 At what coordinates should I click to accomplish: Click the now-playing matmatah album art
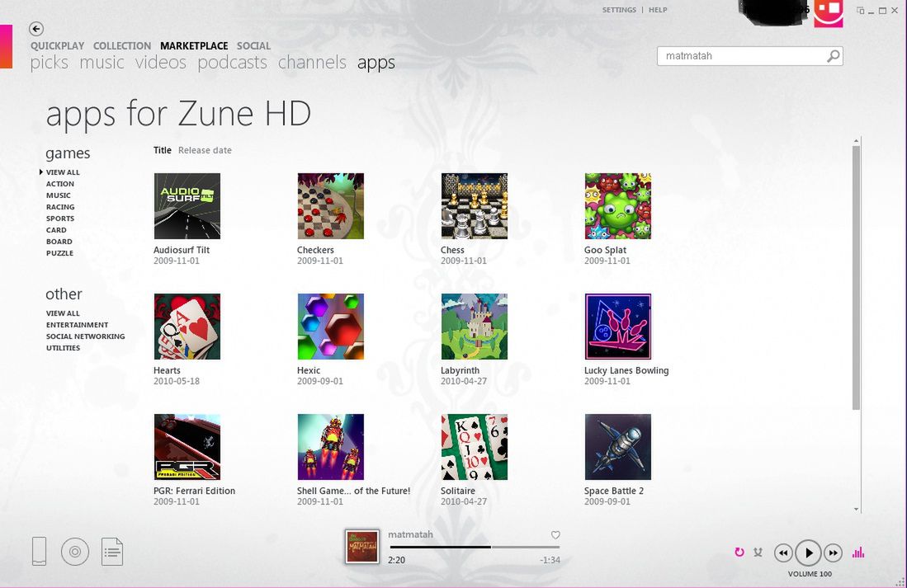[x=362, y=547]
